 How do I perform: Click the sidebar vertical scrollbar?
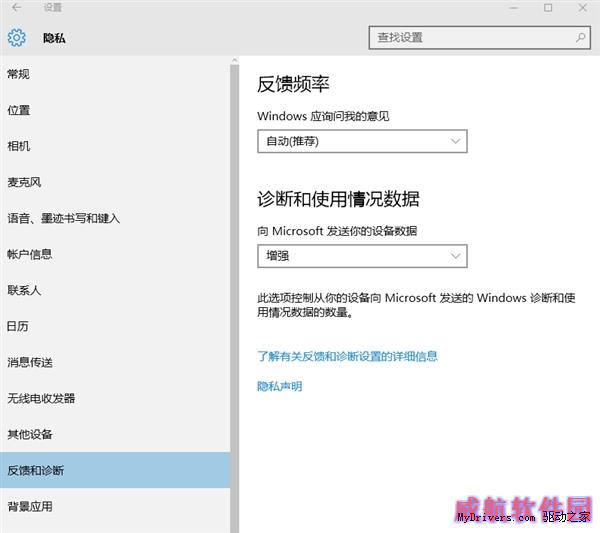pyautogui.click(x=234, y=298)
